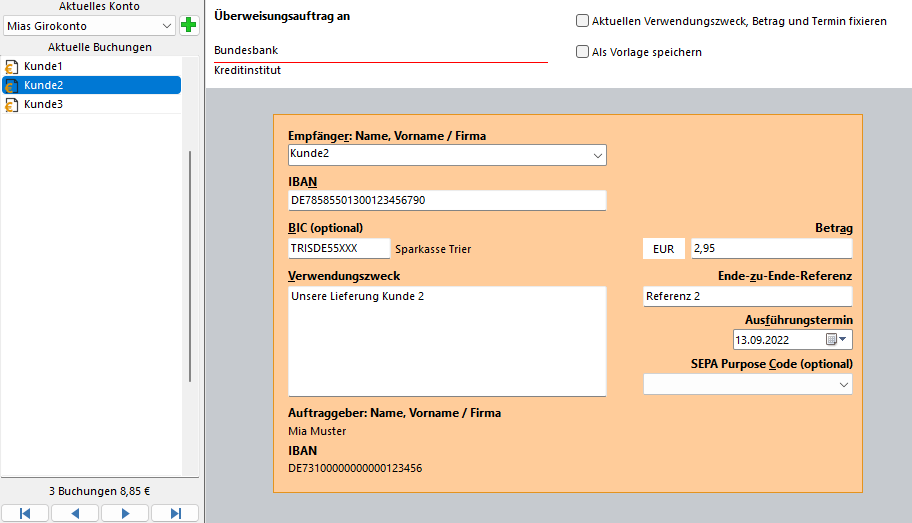Click the euro document icon beside Kunde1
This screenshot has height=523, width=912.
coord(11,66)
